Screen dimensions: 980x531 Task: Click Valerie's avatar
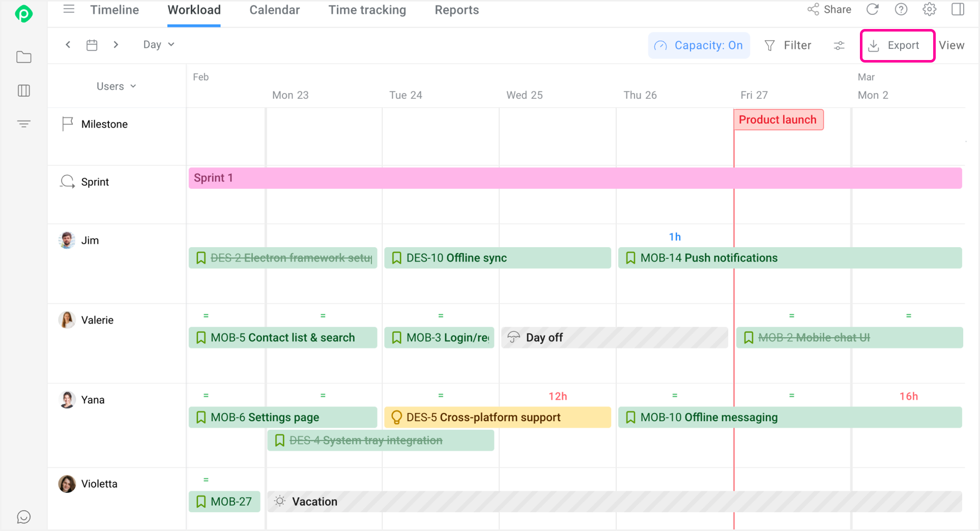[x=67, y=320]
